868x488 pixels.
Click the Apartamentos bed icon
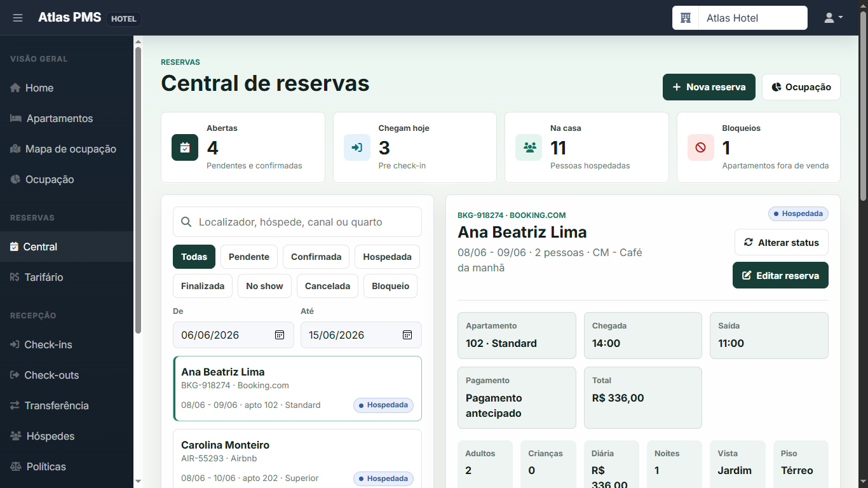[x=16, y=118]
